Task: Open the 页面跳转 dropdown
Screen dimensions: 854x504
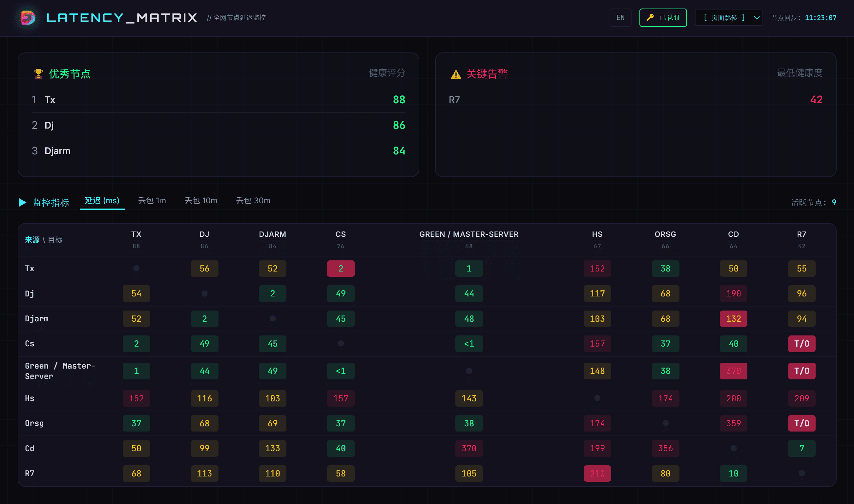Action: [x=729, y=18]
